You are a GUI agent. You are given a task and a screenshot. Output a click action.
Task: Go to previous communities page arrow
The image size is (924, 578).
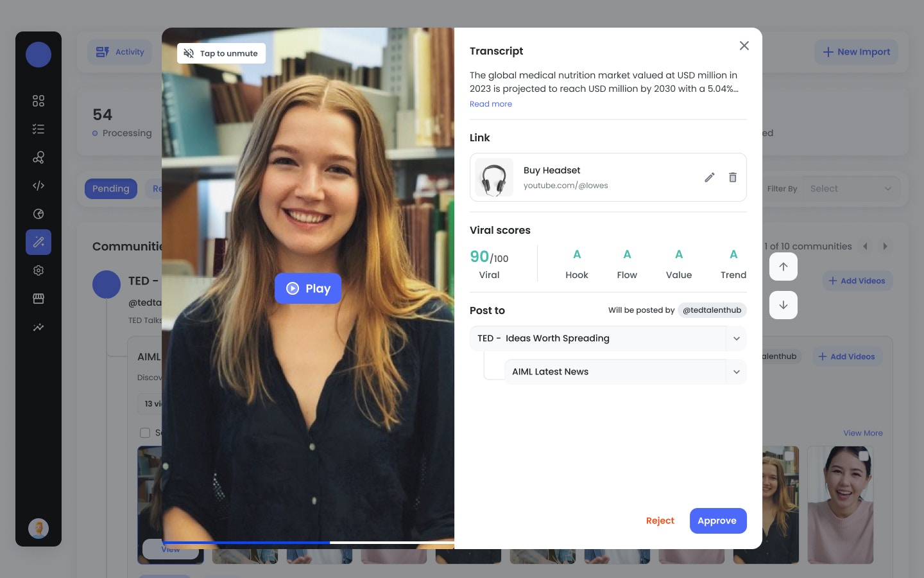865,247
